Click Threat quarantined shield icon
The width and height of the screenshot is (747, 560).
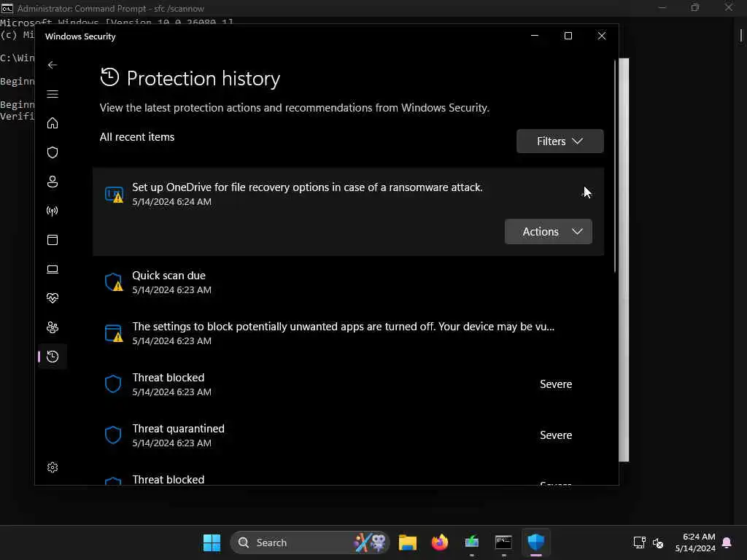coord(113,435)
